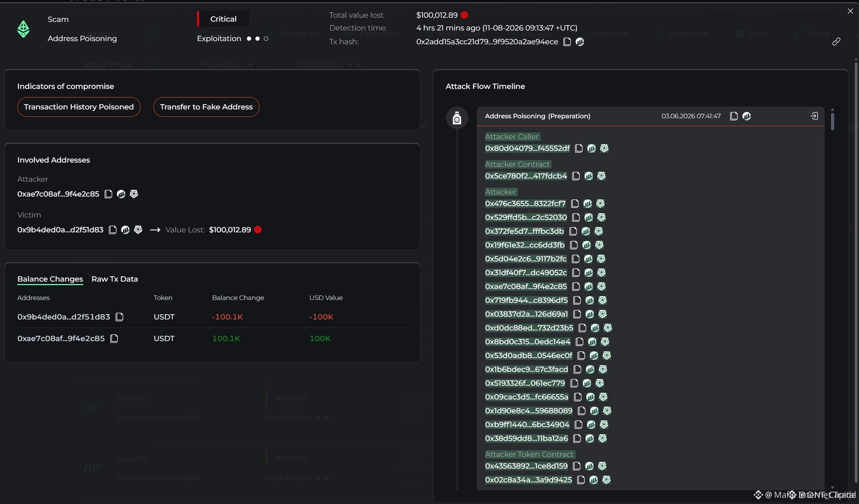Click pentagon icon beside Involved Addresses attacker
The image size is (859, 504).
coord(134,194)
